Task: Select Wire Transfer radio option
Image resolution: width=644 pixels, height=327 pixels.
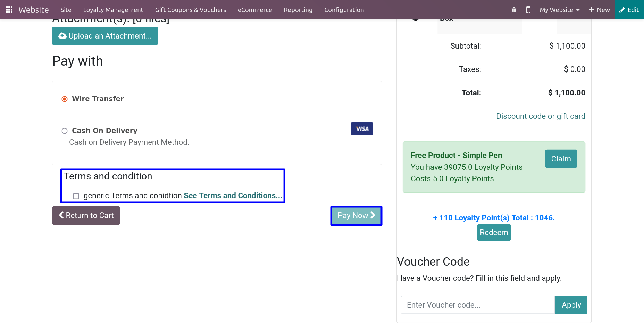Action: click(65, 99)
